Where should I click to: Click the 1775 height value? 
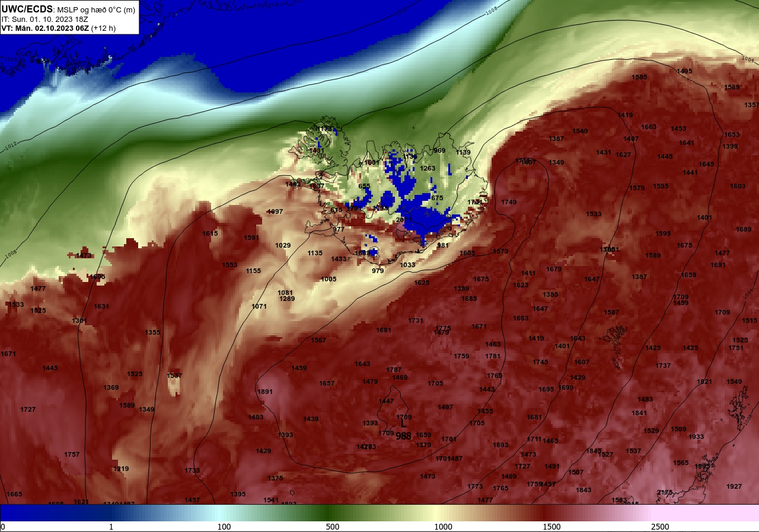443,328
